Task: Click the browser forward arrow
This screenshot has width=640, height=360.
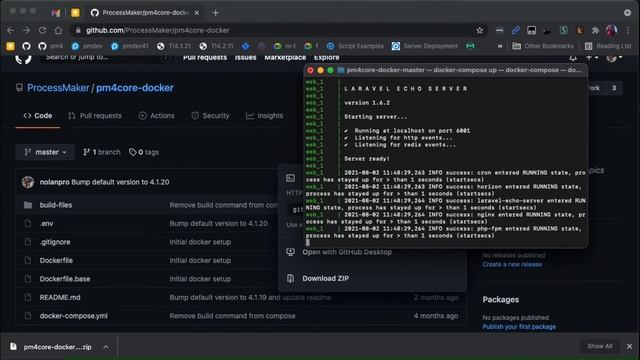Action: [26, 30]
